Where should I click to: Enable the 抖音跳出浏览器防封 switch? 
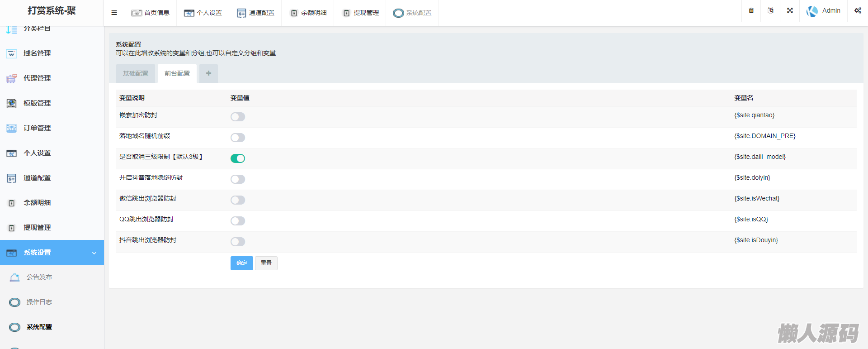click(x=238, y=242)
